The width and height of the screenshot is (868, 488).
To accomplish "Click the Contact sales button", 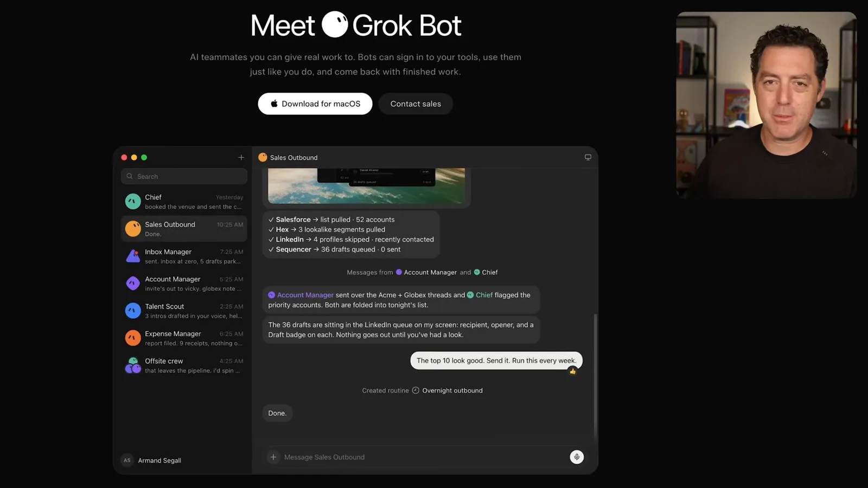I will (416, 104).
